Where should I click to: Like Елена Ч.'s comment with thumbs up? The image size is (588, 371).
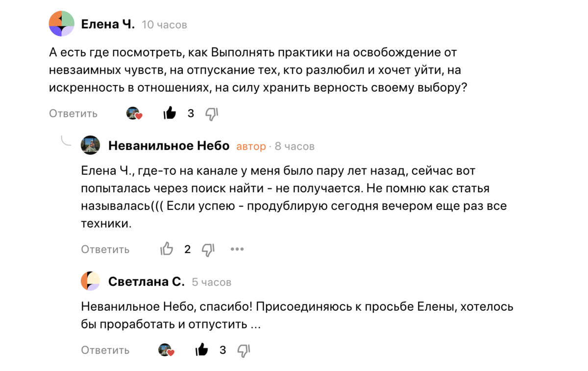click(x=169, y=113)
